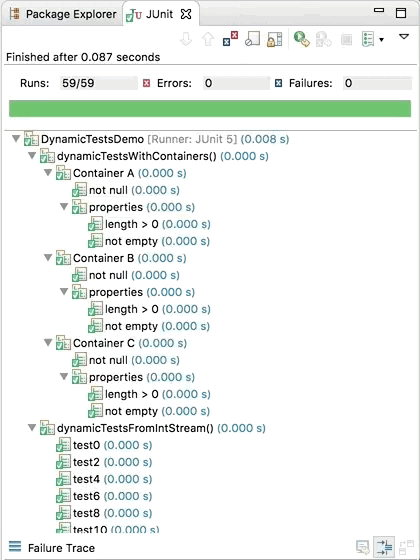Click the green test progress bar
Screen dimensions: 420x560
point(210,109)
